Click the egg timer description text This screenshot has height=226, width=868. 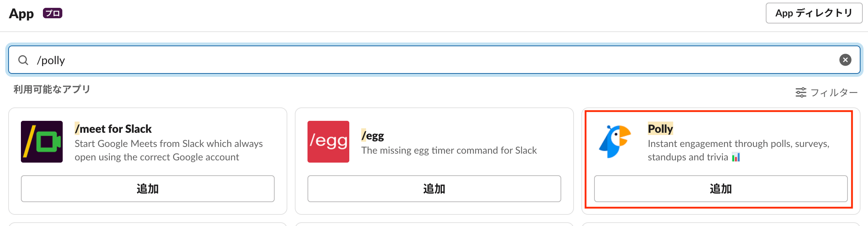[449, 150]
